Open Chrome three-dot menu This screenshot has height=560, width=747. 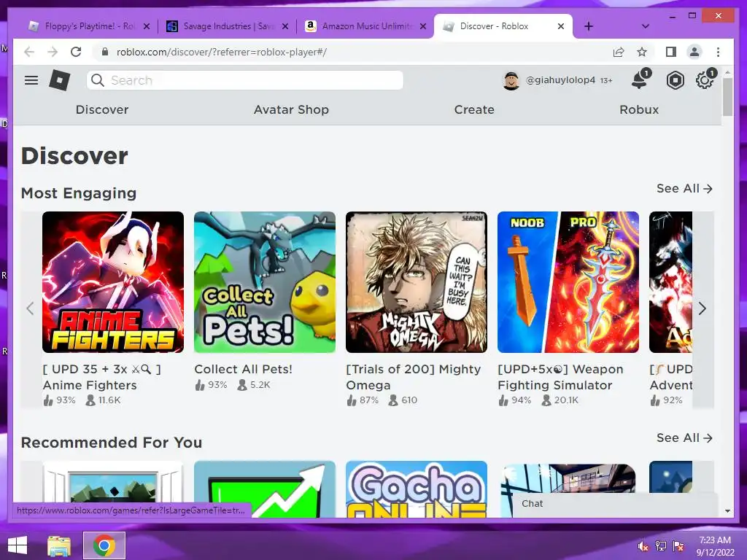(x=718, y=52)
